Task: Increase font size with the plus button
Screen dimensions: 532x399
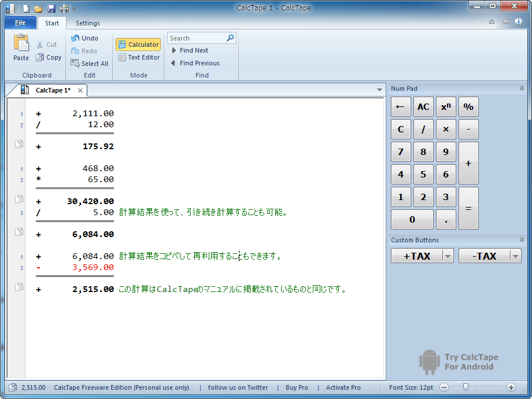Action: point(511,387)
